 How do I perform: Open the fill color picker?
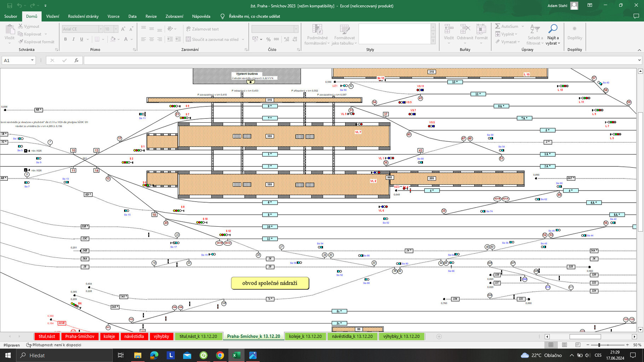(113, 39)
